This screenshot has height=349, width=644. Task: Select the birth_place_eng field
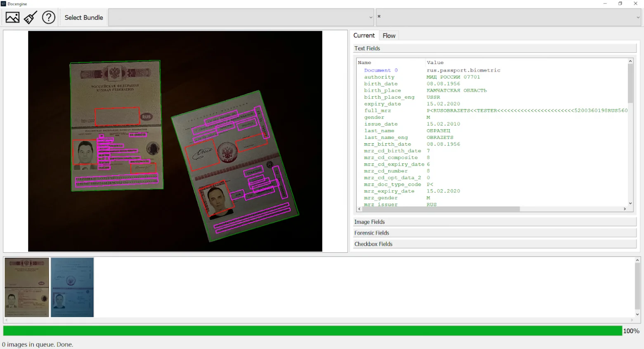(389, 97)
